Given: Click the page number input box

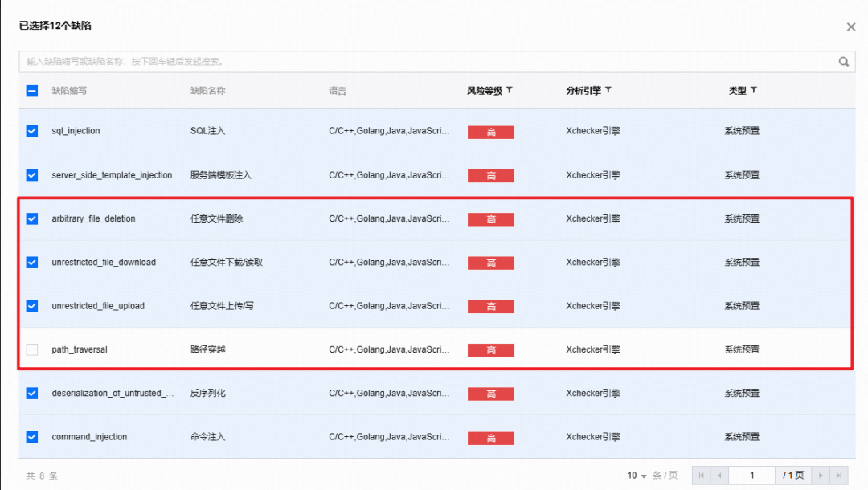Looking at the screenshot, I should pyautogui.click(x=751, y=476).
